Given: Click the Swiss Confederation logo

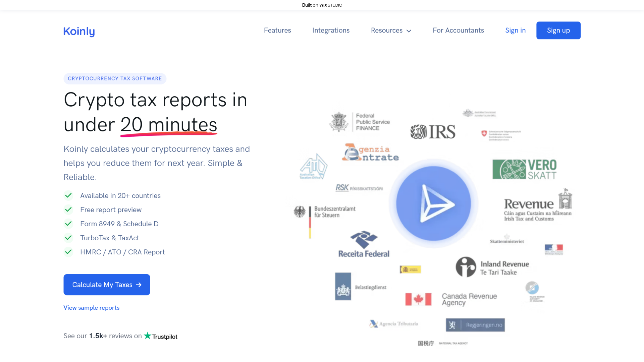Looking at the screenshot, I should pyautogui.click(x=501, y=135).
